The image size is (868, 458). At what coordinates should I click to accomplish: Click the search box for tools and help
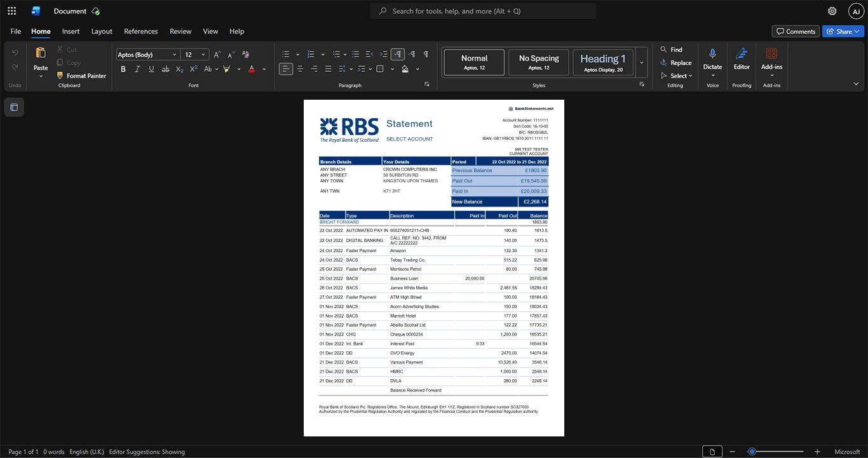(x=484, y=11)
